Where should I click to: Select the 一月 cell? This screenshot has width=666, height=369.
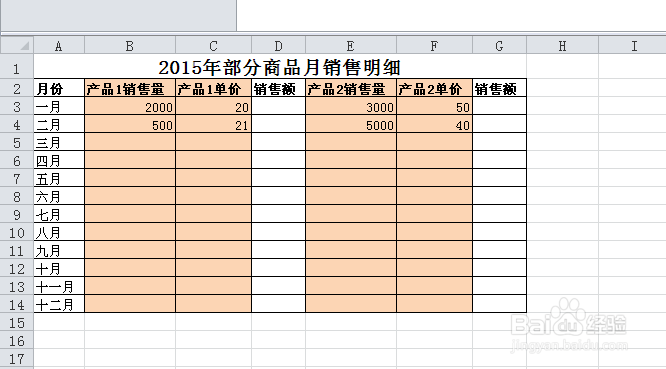point(59,106)
